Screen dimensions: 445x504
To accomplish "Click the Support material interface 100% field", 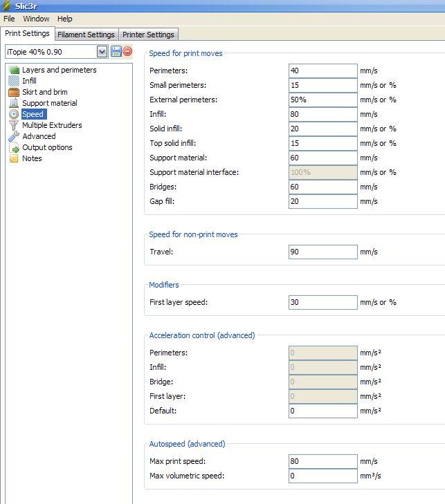I will (x=323, y=172).
